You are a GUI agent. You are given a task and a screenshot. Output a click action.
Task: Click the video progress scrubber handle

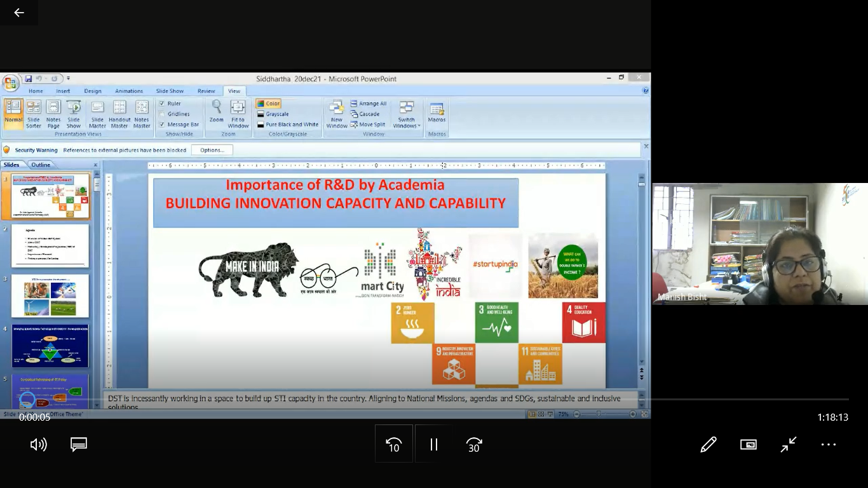pyautogui.click(x=27, y=400)
